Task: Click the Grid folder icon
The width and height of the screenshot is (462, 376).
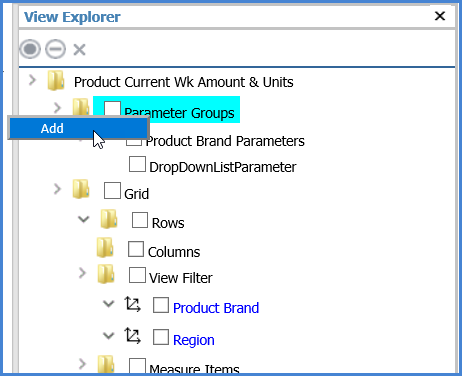Action: coord(81,189)
